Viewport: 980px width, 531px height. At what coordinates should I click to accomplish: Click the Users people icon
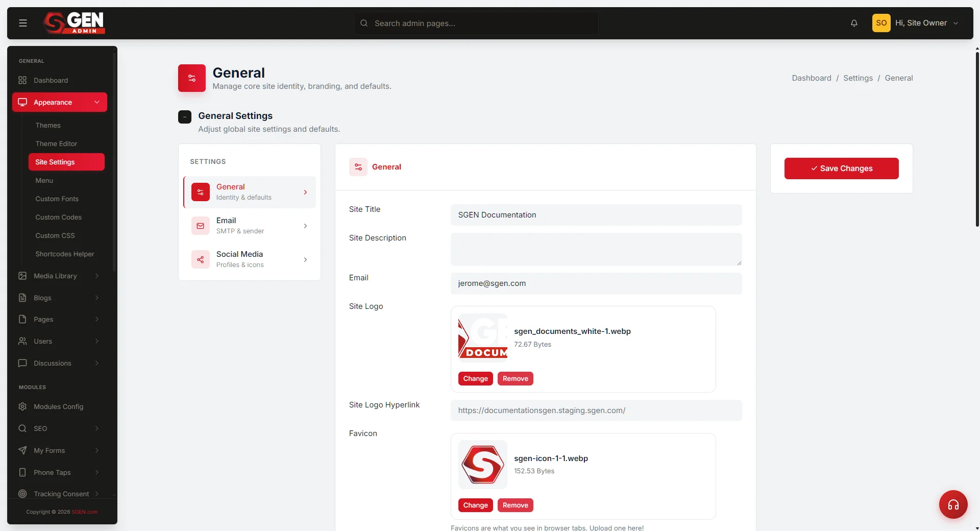[22, 341]
